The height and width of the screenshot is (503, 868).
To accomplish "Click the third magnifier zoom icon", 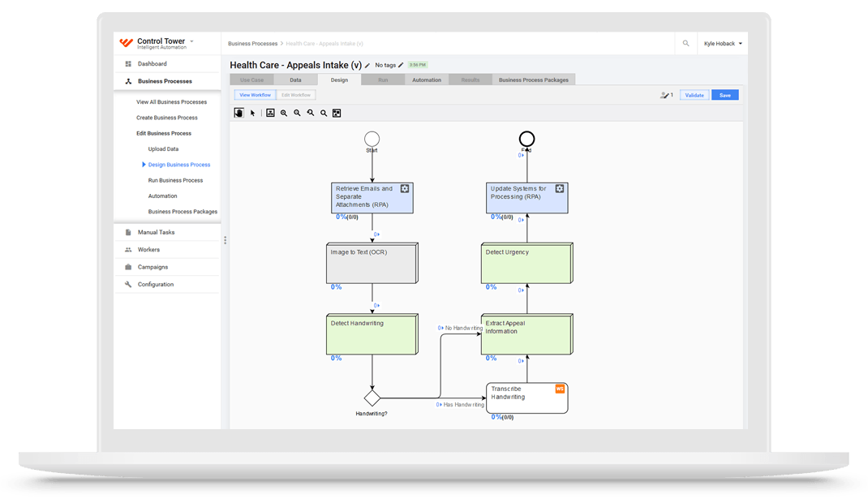I will tap(311, 113).
